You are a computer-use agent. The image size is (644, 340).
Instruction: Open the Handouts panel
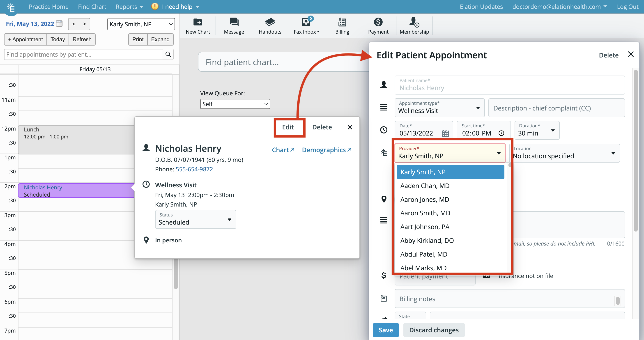270,25
